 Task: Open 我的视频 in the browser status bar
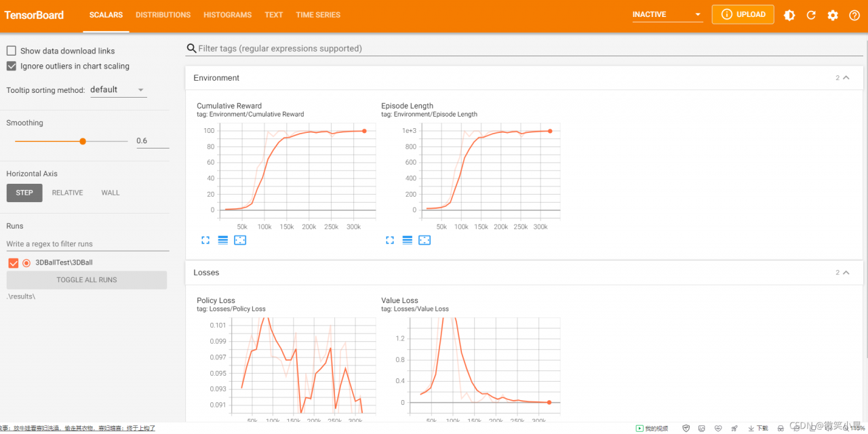click(x=652, y=428)
